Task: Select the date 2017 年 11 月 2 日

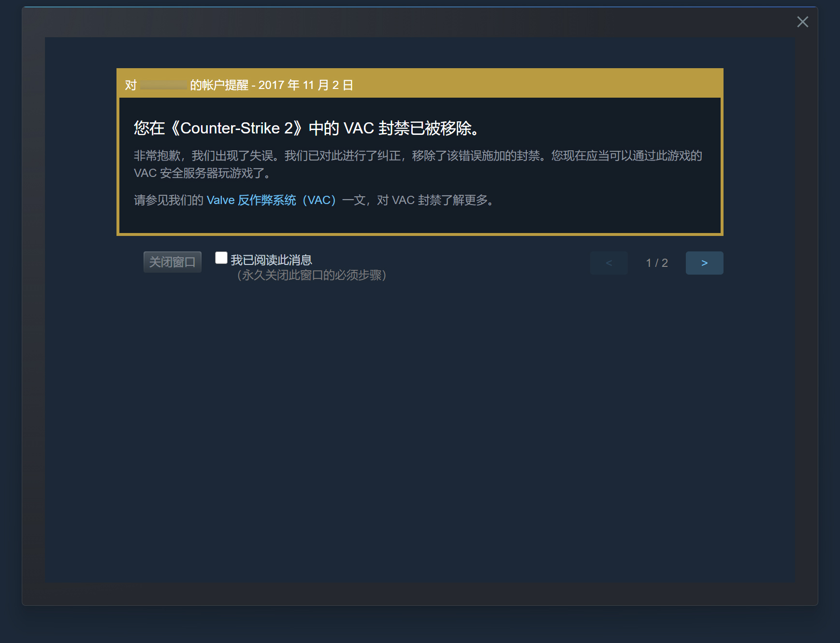Action: coord(305,85)
